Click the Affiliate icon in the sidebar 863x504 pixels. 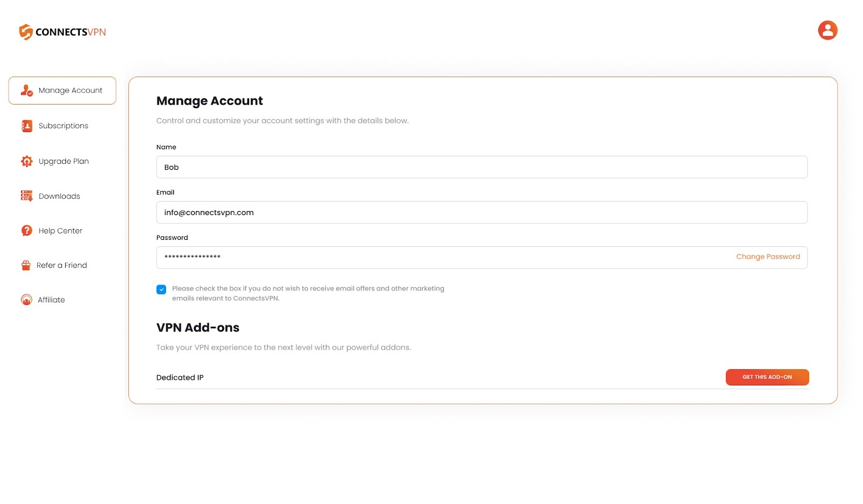(x=25, y=300)
